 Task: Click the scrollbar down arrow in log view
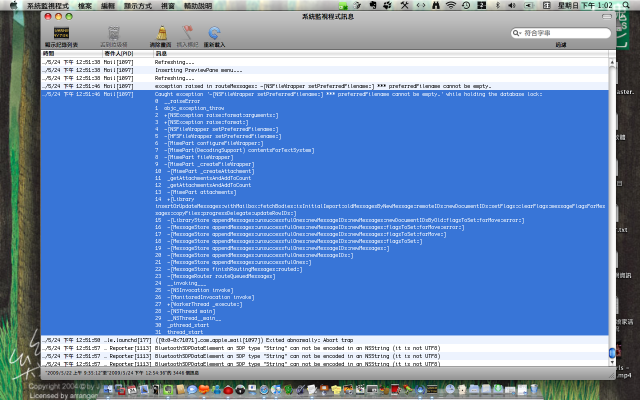[x=612, y=362]
